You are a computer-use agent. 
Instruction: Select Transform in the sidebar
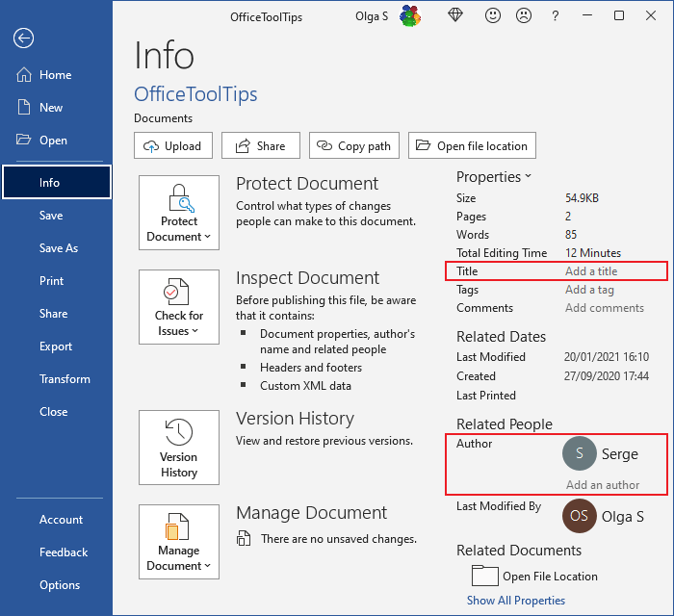65,379
